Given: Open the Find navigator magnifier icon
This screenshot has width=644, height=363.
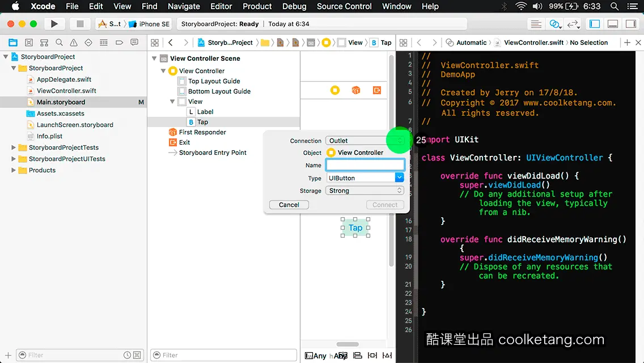Looking at the screenshot, I should (x=59, y=43).
